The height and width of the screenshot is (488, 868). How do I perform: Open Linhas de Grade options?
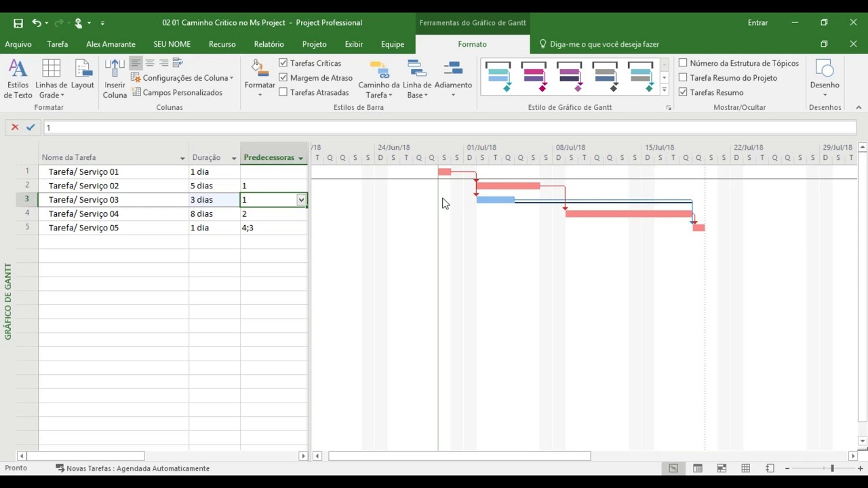click(x=51, y=79)
